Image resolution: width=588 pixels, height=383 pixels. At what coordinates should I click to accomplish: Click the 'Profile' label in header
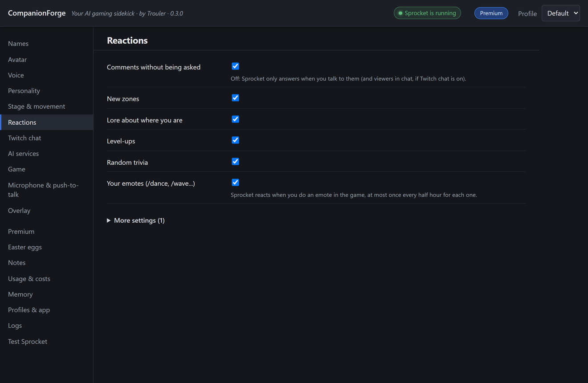pos(527,14)
